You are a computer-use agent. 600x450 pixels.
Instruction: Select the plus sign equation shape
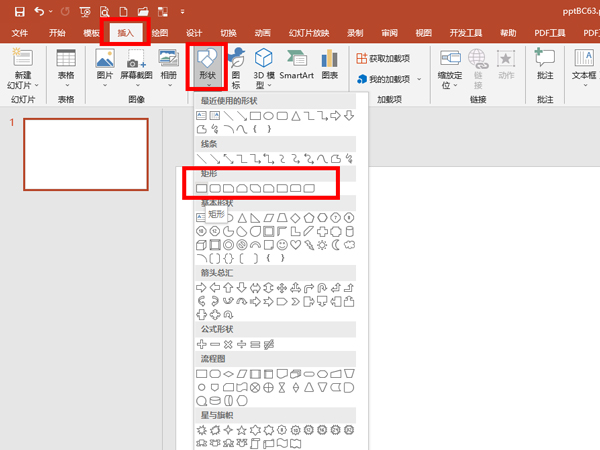click(x=202, y=344)
